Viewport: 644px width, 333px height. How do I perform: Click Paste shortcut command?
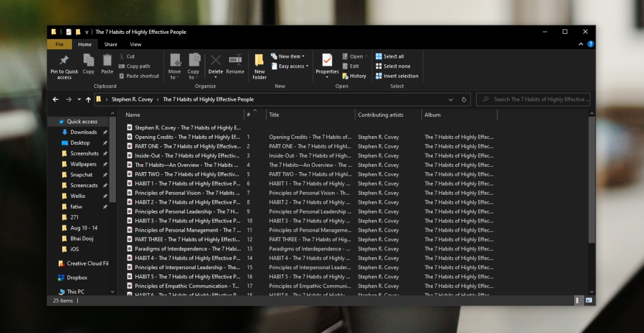tap(138, 76)
